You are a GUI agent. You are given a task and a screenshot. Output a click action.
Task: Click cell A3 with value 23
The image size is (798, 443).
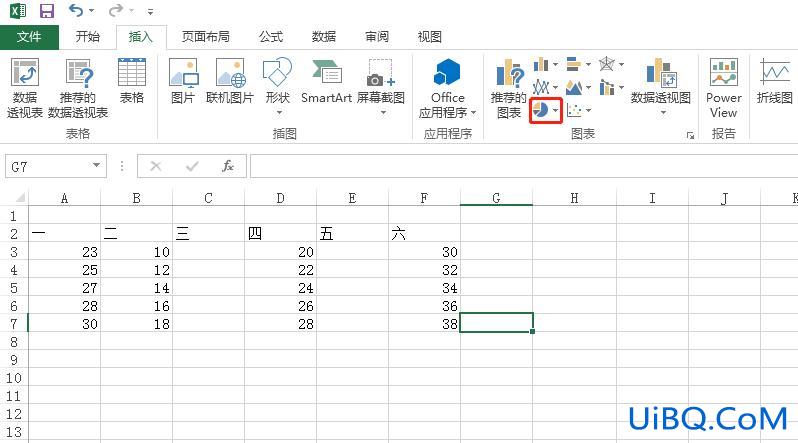pyautogui.click(x=64, y=252)
